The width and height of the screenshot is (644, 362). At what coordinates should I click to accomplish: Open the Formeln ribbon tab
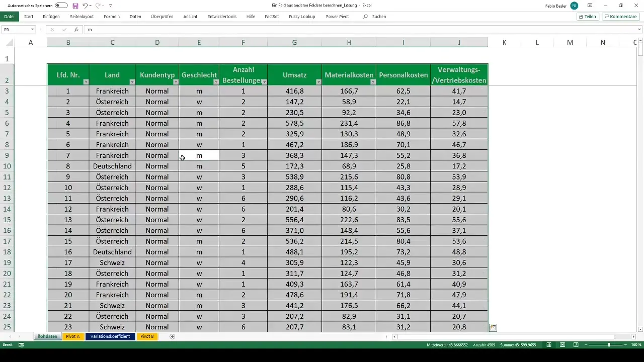tap(112, 17)
